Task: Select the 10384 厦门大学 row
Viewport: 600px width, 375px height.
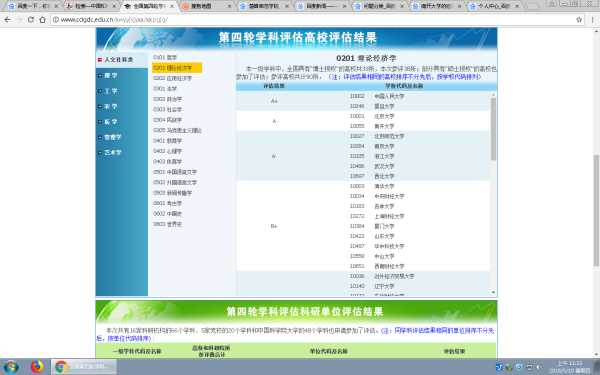Action: pyautogui.click(x=372, y=226)
